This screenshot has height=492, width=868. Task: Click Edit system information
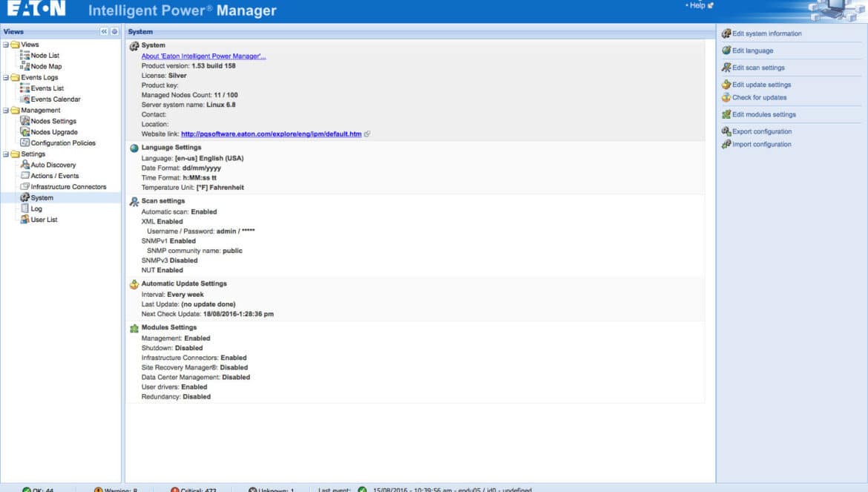coord(766,33)
